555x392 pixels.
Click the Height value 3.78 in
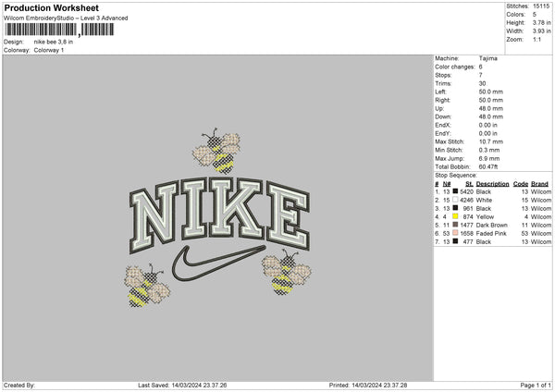(x=542, y=22)
